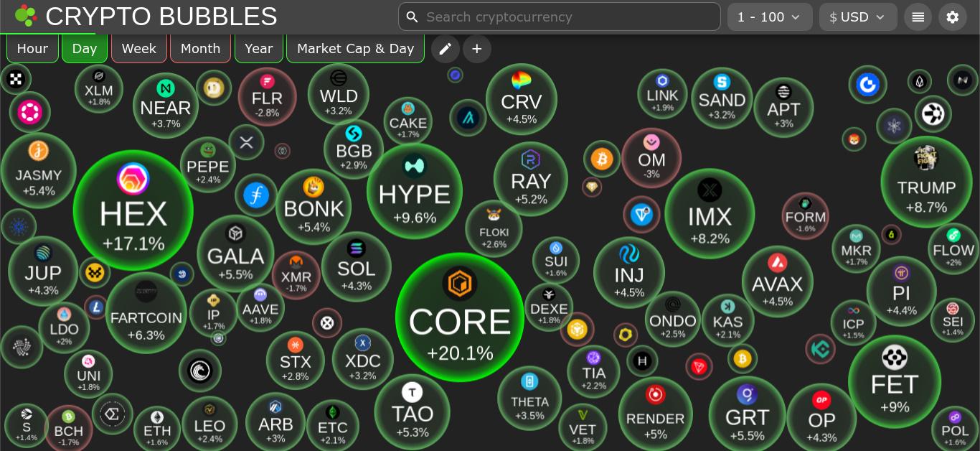The width and height of the screenshot is (980, 451).
Task: Click the IMX bubble
Action: point(710,213)
